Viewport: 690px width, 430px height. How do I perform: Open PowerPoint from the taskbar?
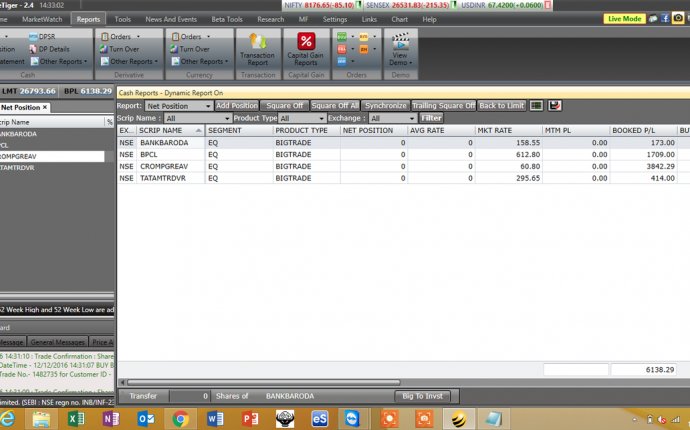pos(250,419)
